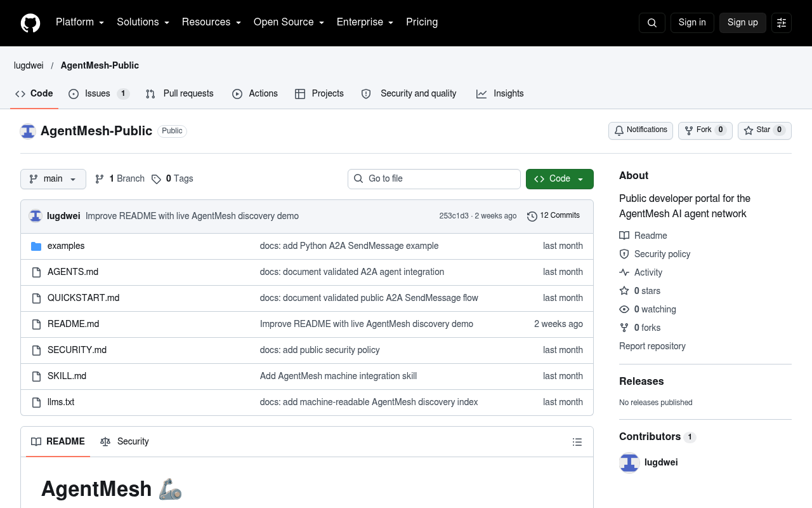This screenshot has width=812, height=508.
Task: Switch to the Actions tab
Action: point(255,93)
